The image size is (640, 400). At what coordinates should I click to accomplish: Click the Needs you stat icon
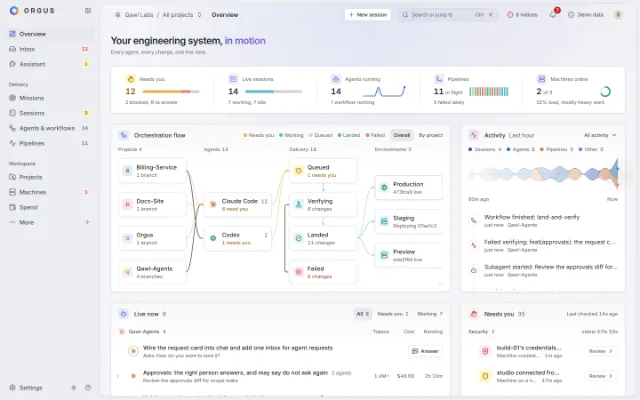tap(130, 79)
